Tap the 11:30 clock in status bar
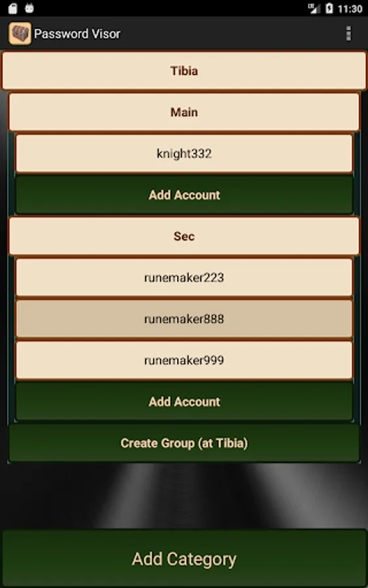The height and width of the screenshot is (588, 368). 350,8
